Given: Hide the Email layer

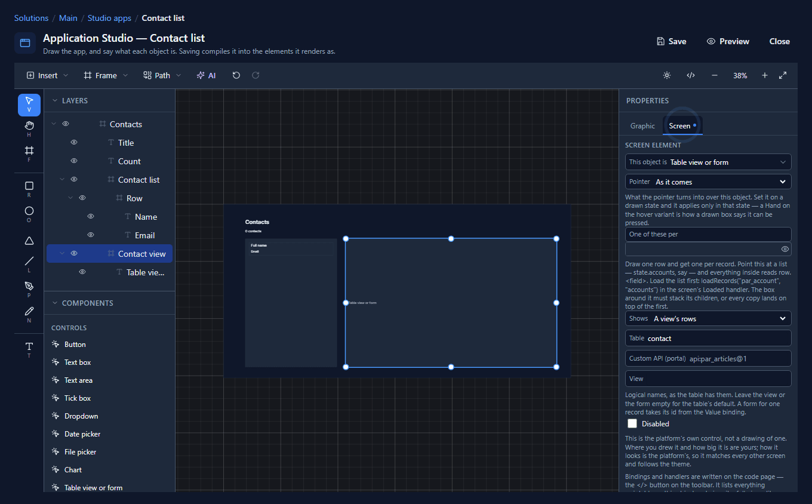Looking at the screenshot, I should (x=91, y=235).
